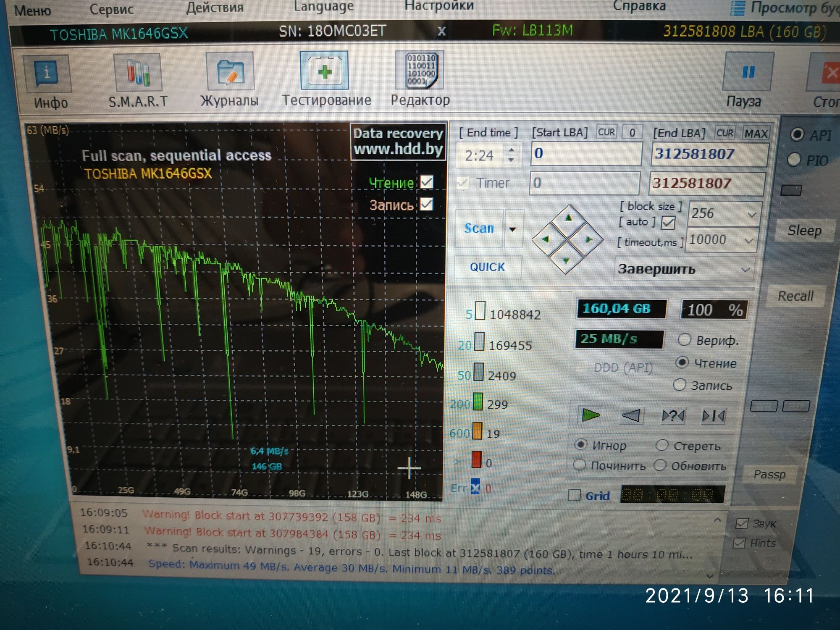Click the Passp button
Image resolution: width=840 pixels, height=630 pixels.
click(x=769, y=475)
